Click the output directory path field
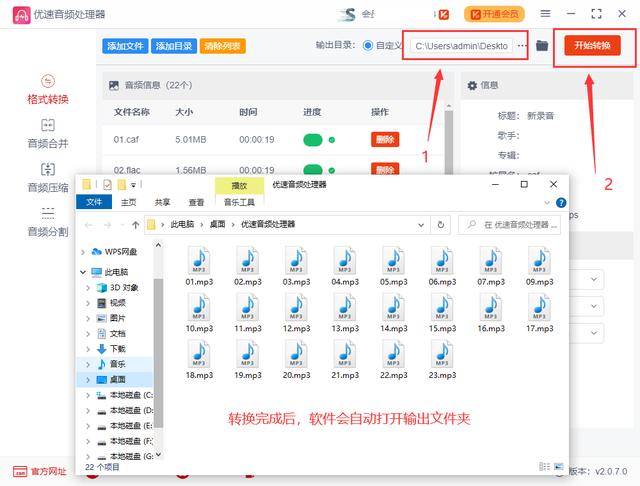The image size is (640, 486). [x=461, y=46]
